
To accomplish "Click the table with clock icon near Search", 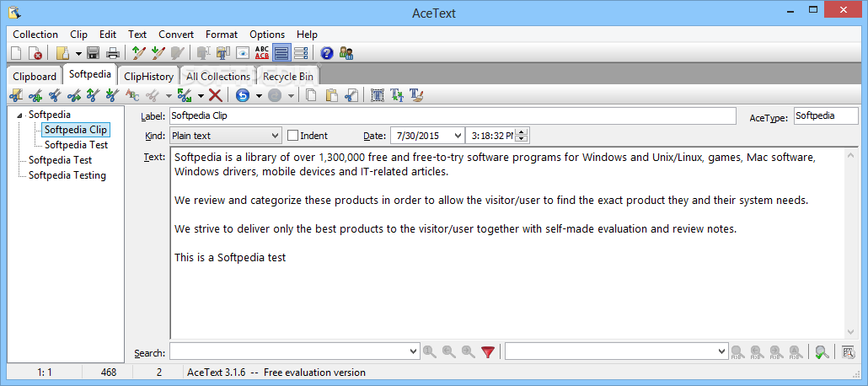I will point(848,351).
